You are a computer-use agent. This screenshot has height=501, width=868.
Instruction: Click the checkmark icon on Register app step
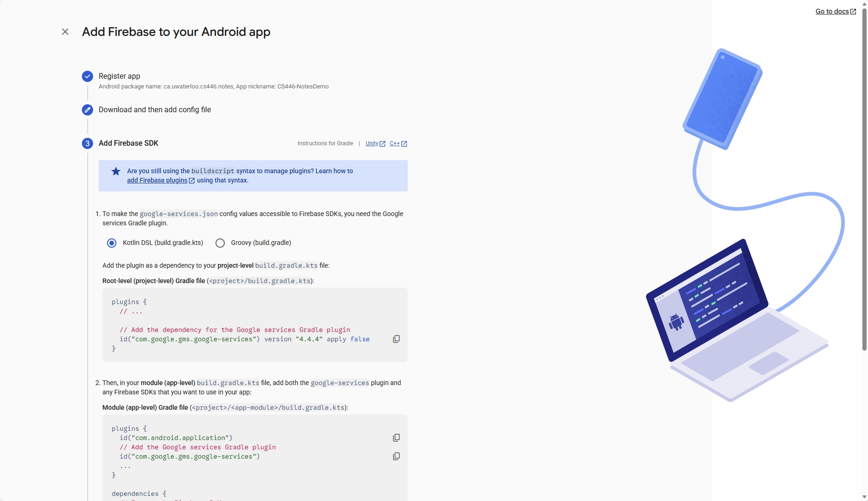coord(87,76)
